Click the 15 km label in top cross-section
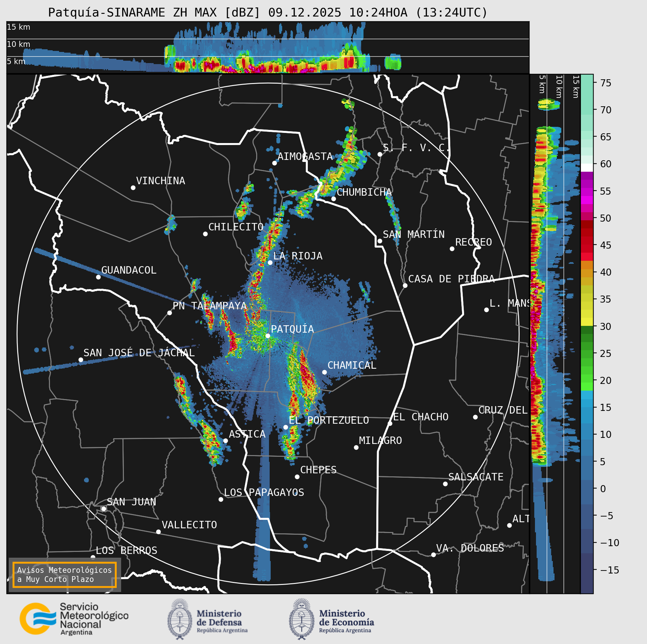This screenshot has height=644, width=647. tap(19, 27)
